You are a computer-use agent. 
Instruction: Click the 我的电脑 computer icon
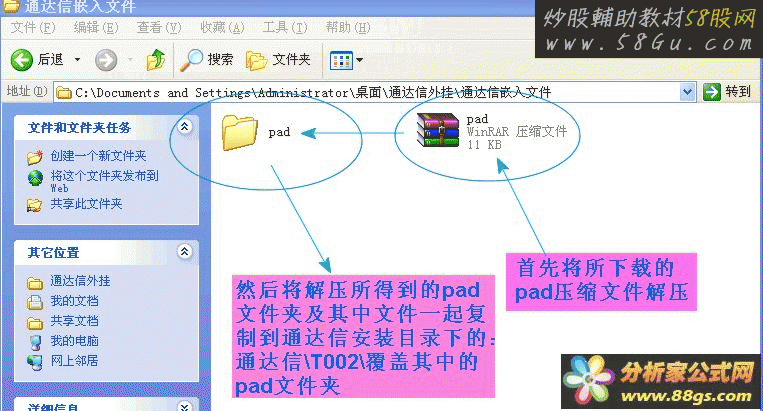35,342
